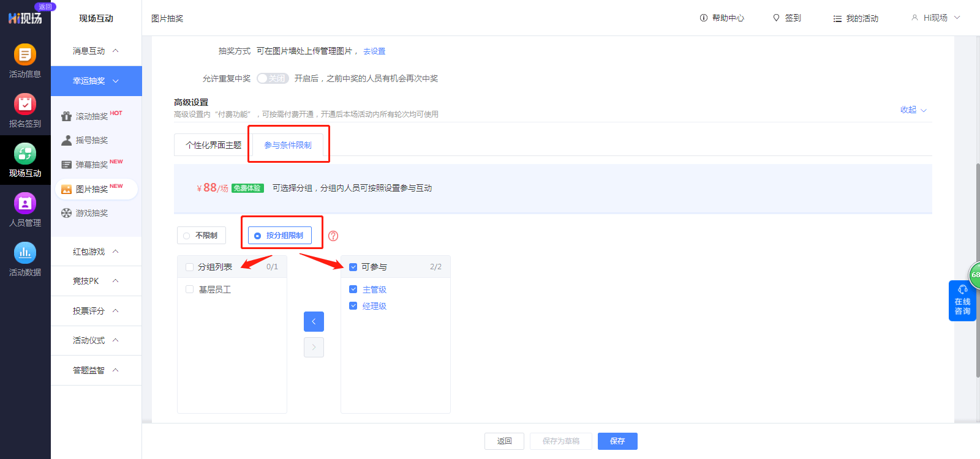Viewport: 980px width, 459px height.
Task: Expand the 红包游戏 menu section
Action: pos(96,252)
